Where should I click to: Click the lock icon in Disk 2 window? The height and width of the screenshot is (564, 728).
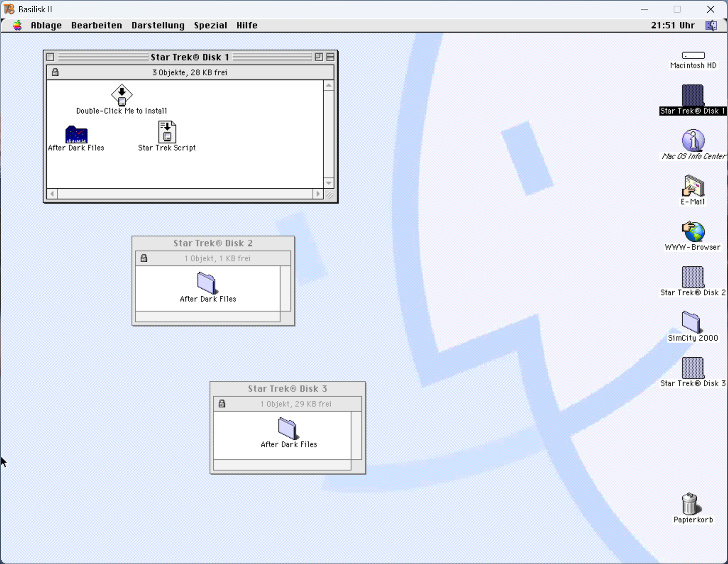point(144,258)
